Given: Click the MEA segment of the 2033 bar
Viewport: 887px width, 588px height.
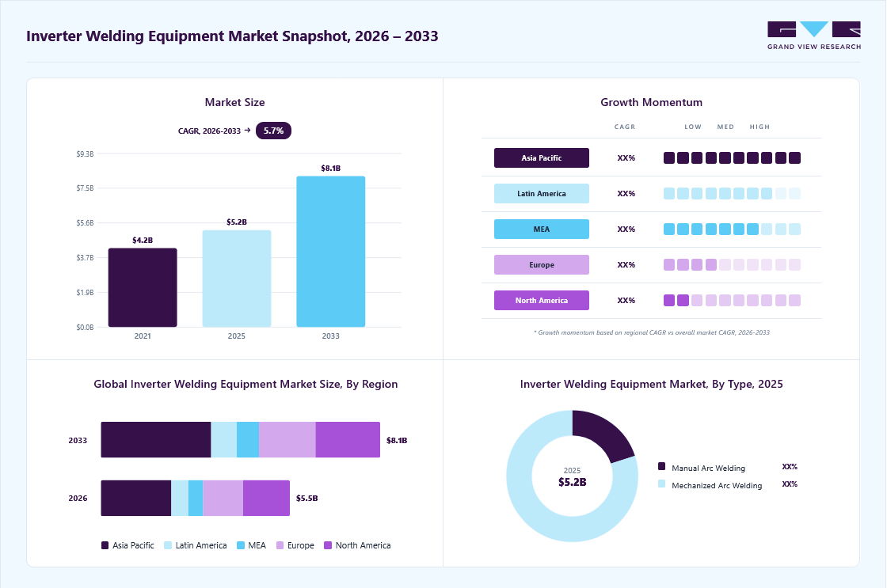Looking at the screenshot, I should [248, 439].
